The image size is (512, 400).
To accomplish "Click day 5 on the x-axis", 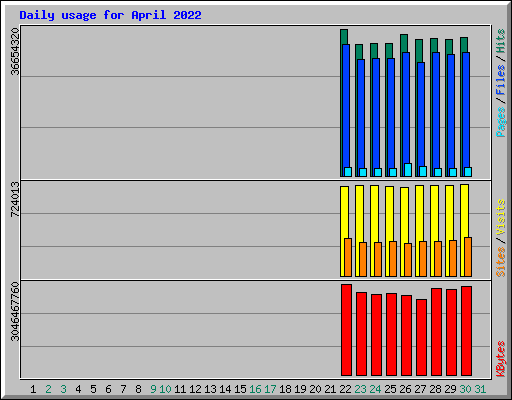I will [93, 389].
